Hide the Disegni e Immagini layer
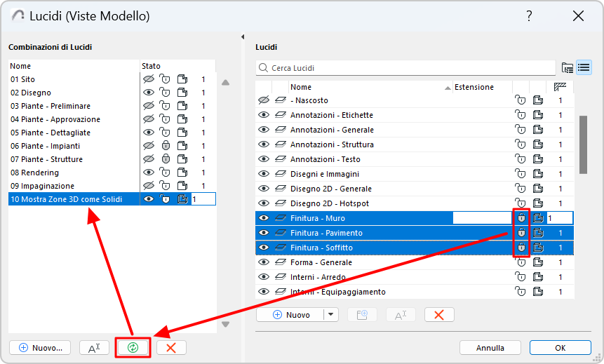The image size is (604, 364). 264,174
